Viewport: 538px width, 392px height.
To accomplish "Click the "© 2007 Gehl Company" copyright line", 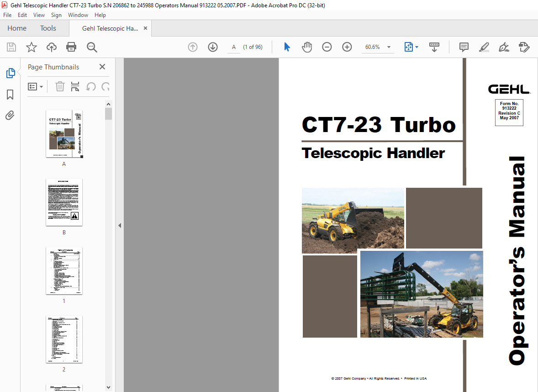I will (379, 379).
